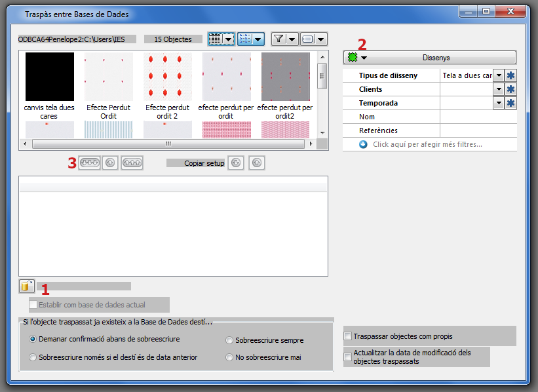Open the Clients filter dropdown
This screenshot has width=538, height=392.
pos(499,89)
